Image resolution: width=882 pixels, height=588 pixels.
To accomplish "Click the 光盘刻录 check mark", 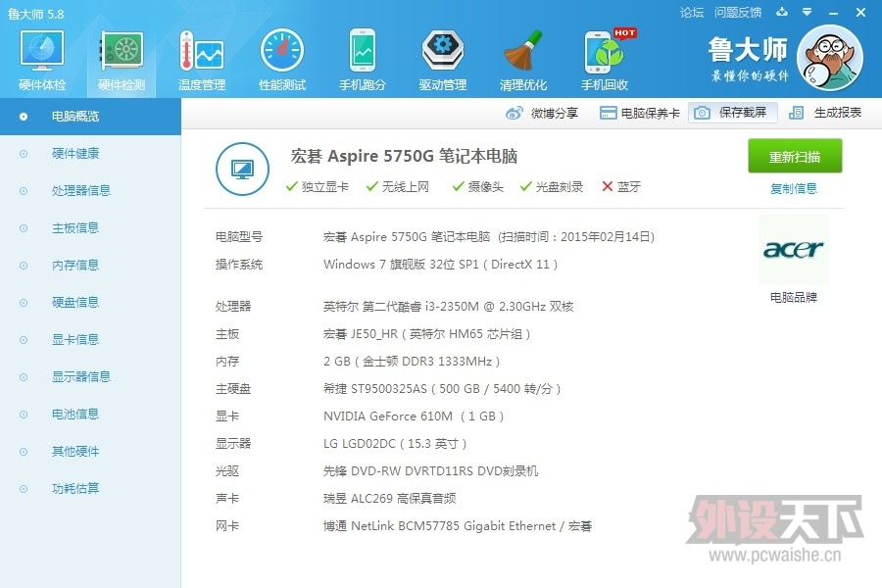I will [x=526, y=186].
